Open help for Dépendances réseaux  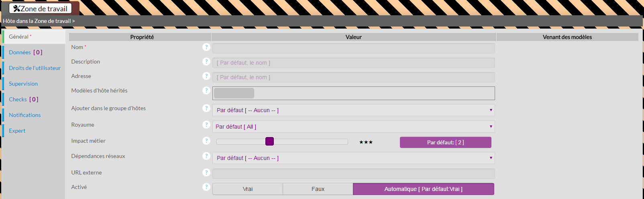pos(206,156)
